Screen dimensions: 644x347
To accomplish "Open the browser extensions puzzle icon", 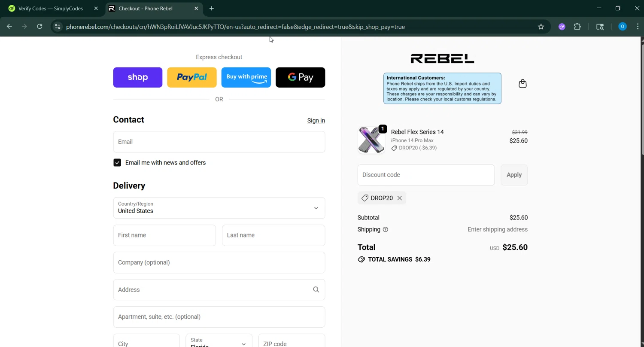I will coord(577,27).
